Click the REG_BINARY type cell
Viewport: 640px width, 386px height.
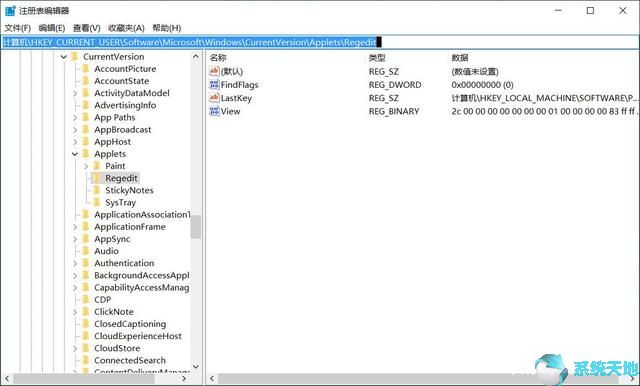pos(394,111)
